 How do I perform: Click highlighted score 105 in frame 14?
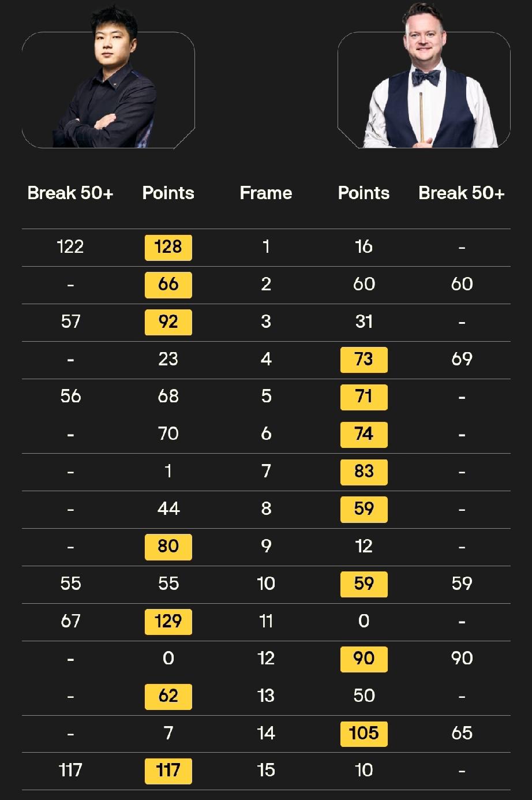tap(364, 733)
